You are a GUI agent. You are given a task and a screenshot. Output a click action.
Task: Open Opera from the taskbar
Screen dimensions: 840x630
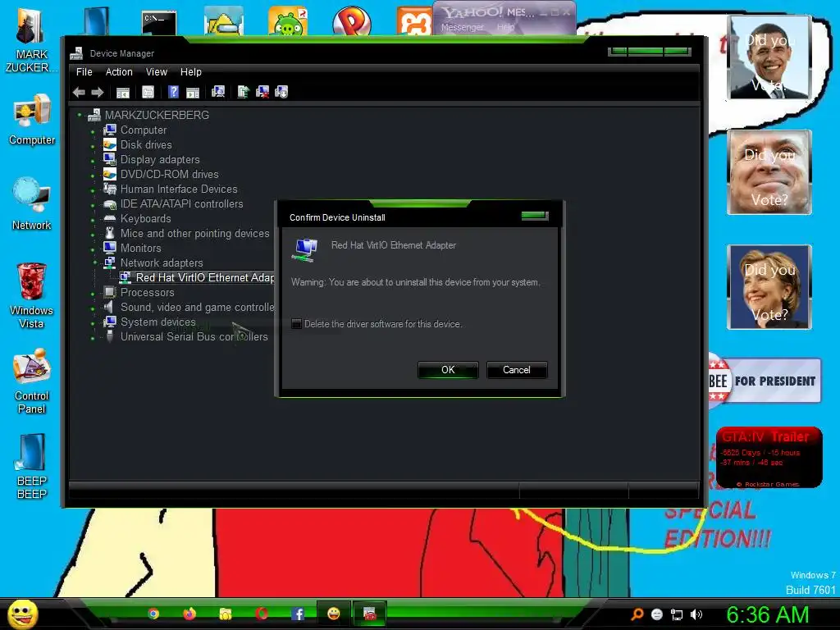[x=262, y=614]
